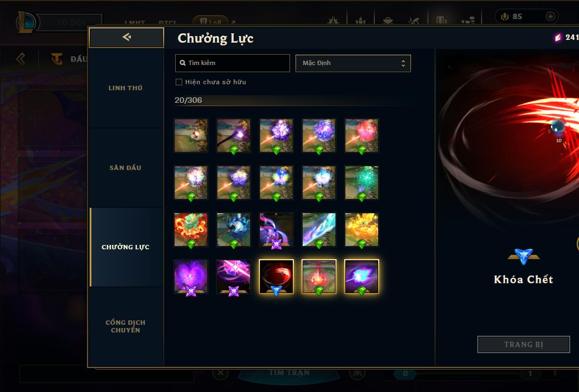579x392 pixels.
Task: Click the magnifier icon in search box
Action: pos(182,63)
